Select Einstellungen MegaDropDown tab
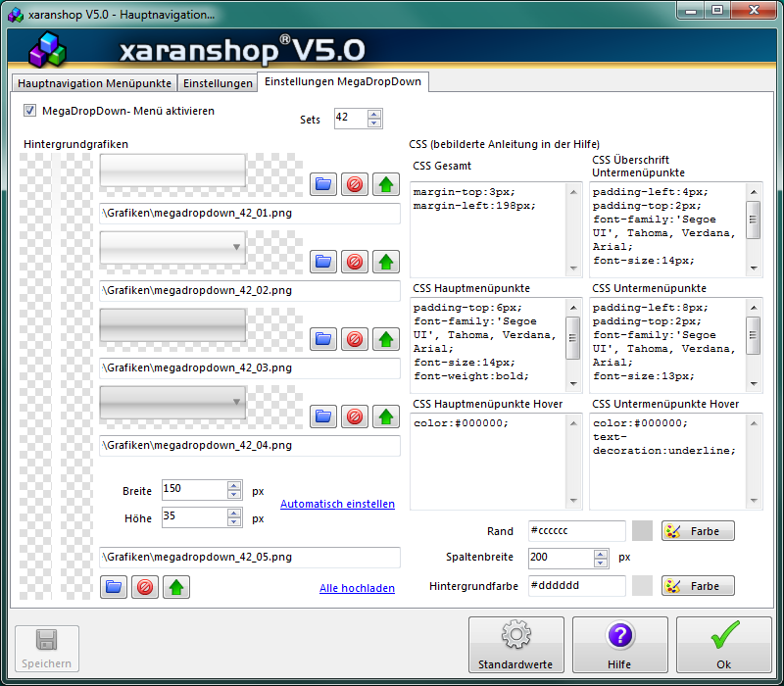784x686 pixels. click(343, 81)
